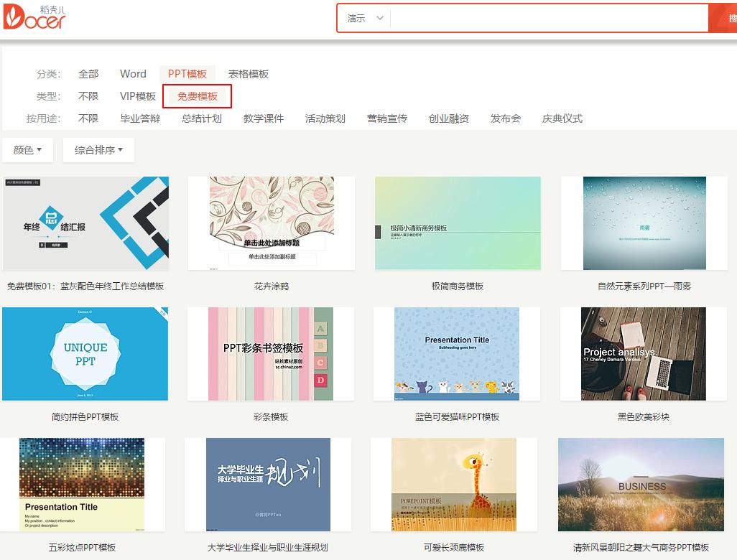737x560 pixels.
Task: Select the VIP模板 type filter
Action: tap(136, 95)
